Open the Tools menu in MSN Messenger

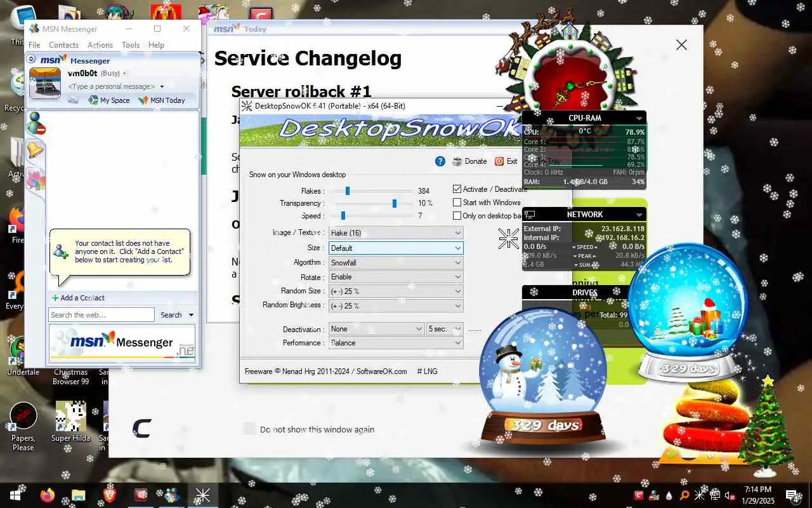[131, 45]
